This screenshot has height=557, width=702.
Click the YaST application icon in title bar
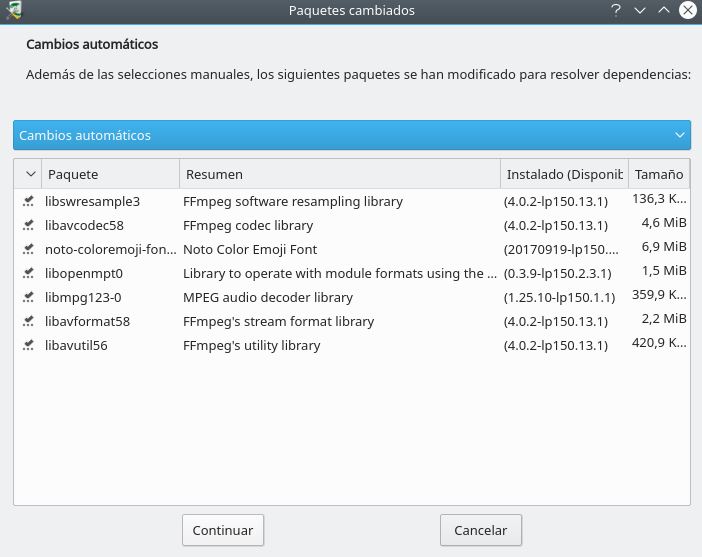13,10
